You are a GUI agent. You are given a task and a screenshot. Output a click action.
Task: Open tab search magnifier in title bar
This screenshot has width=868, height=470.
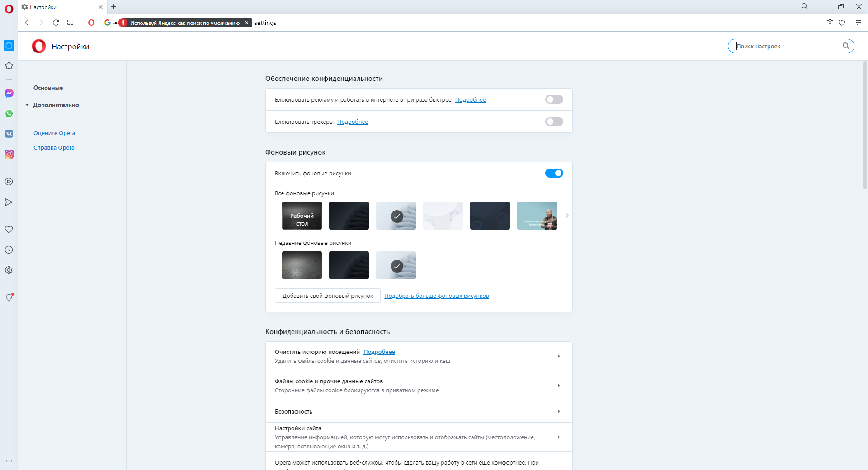point(805,7)
